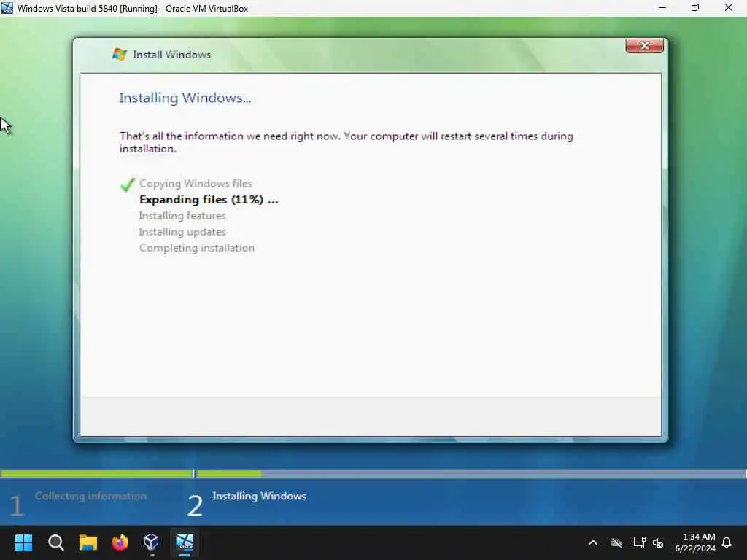Click the Collecting information stage label
Image resolution: width=747 pixels, height=560 pixels.
[90, 496]
